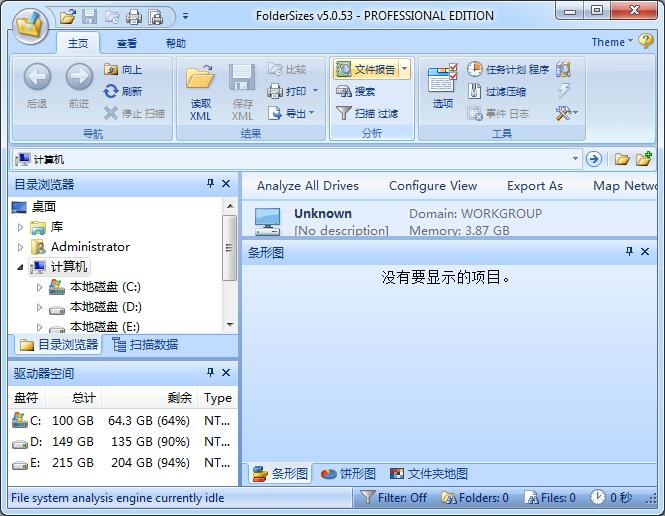Switch to the 扫描数据 tab

[x=145, y=345]
